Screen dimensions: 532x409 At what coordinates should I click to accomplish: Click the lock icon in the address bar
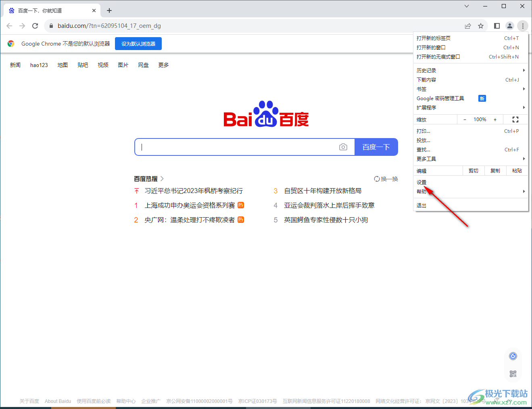tap(51, 26)
